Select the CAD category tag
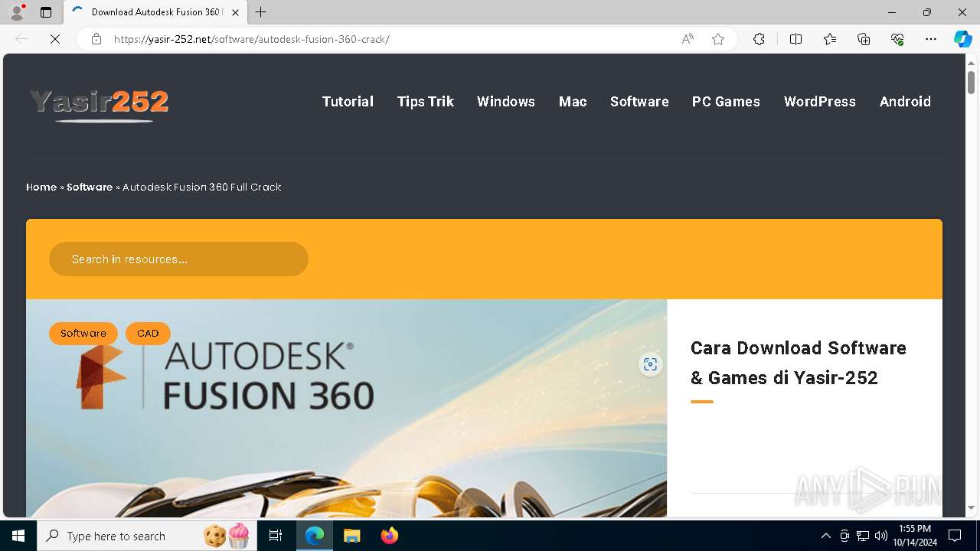 pos(148,334)
